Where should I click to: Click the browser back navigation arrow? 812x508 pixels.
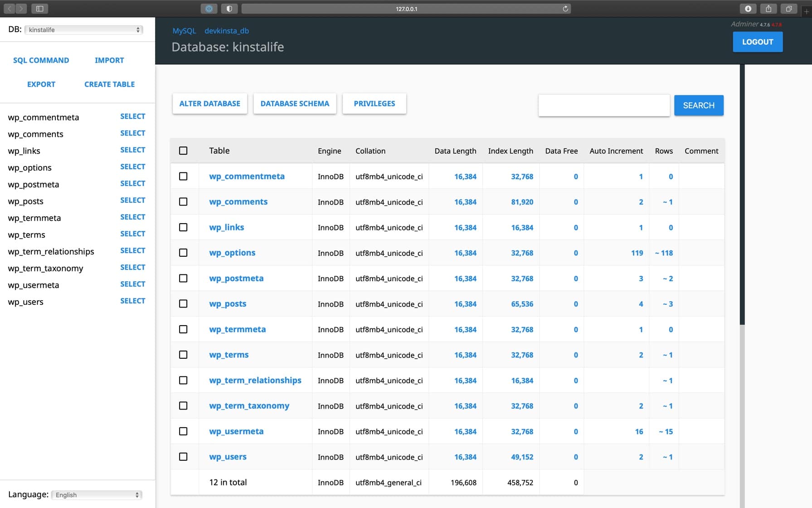pos(9,8)
